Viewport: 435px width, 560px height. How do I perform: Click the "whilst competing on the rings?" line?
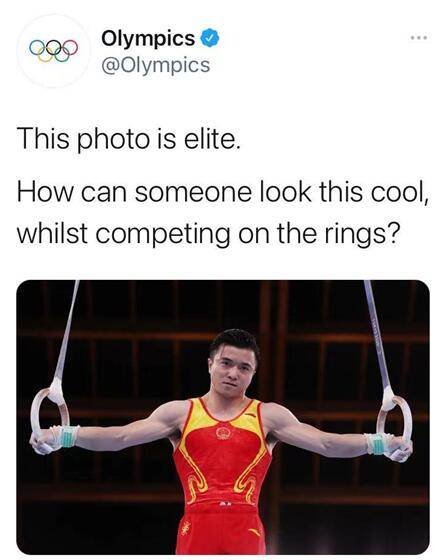(x=207, y=233)
